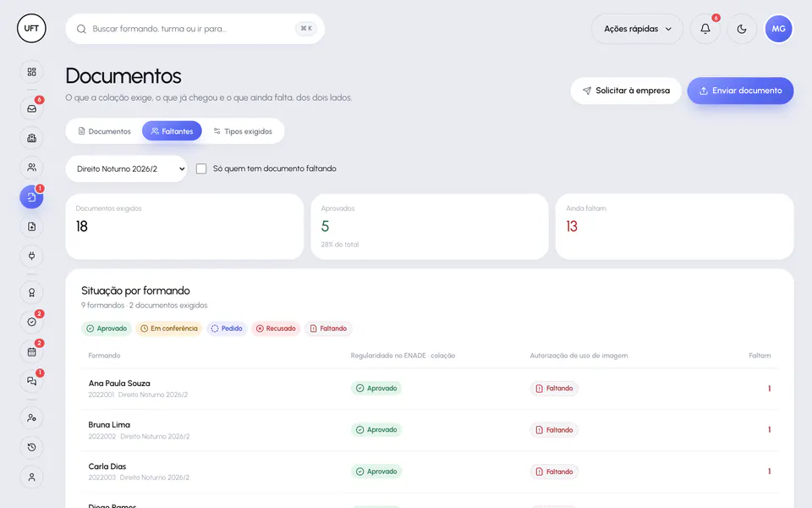Open the calendar icon in sidebar
The image size is (812, 508).
coord(31,351)
